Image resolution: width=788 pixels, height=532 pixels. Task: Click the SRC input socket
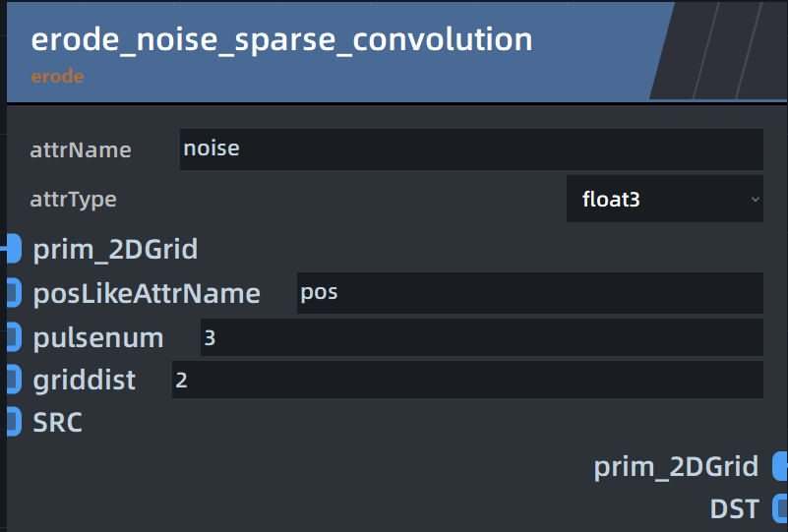pos(14,422)
